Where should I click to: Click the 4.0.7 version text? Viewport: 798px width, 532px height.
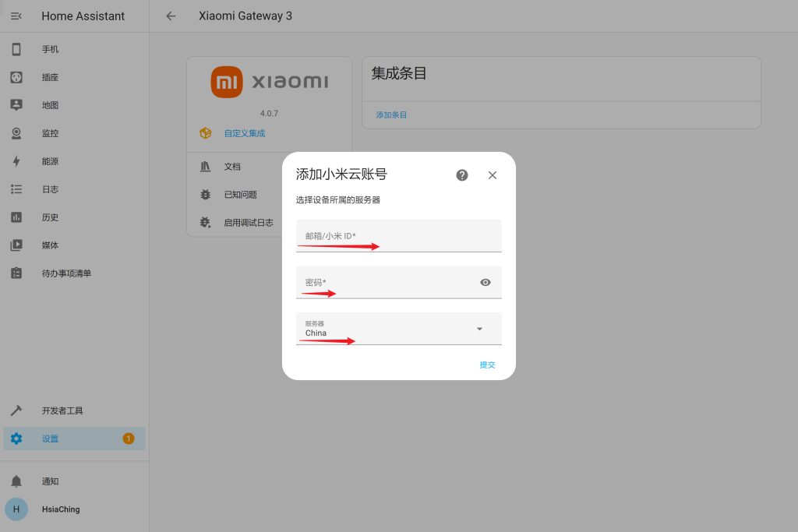[x=269, y=114]
